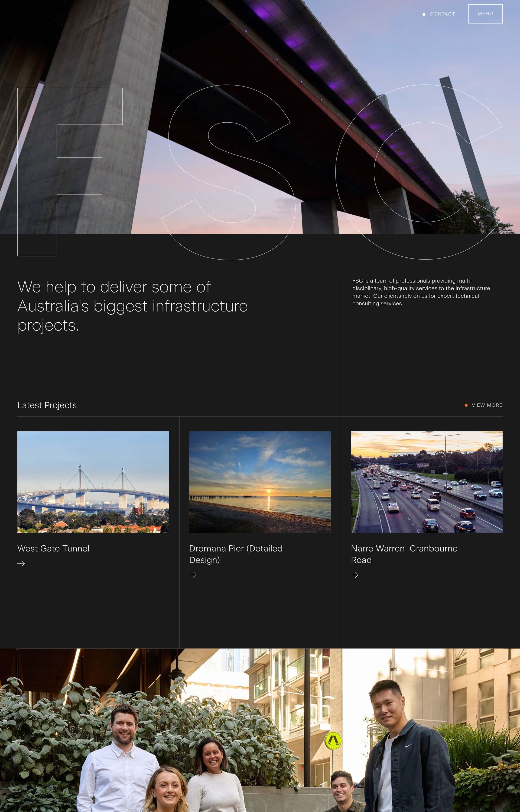Open West Gate Tunnel bridge thumbnail

(93, 482)
